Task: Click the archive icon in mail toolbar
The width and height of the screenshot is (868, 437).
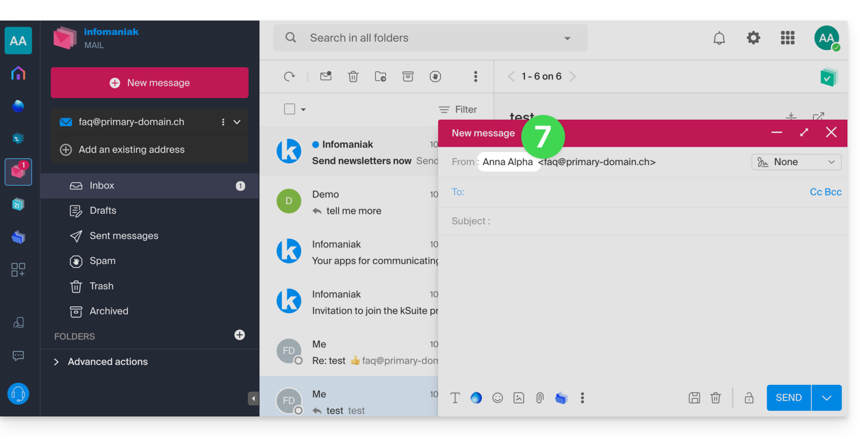Action: click(x=408, y=77)
